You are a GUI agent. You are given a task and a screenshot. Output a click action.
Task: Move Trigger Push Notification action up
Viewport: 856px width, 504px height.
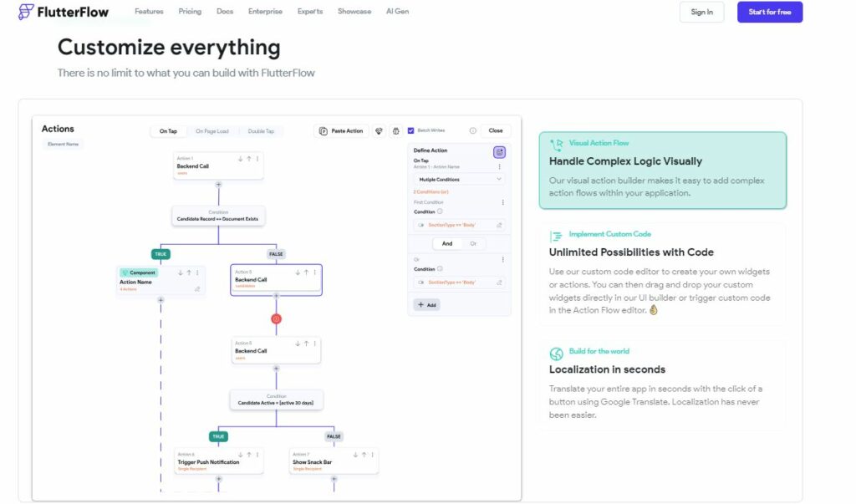point(249,455)
